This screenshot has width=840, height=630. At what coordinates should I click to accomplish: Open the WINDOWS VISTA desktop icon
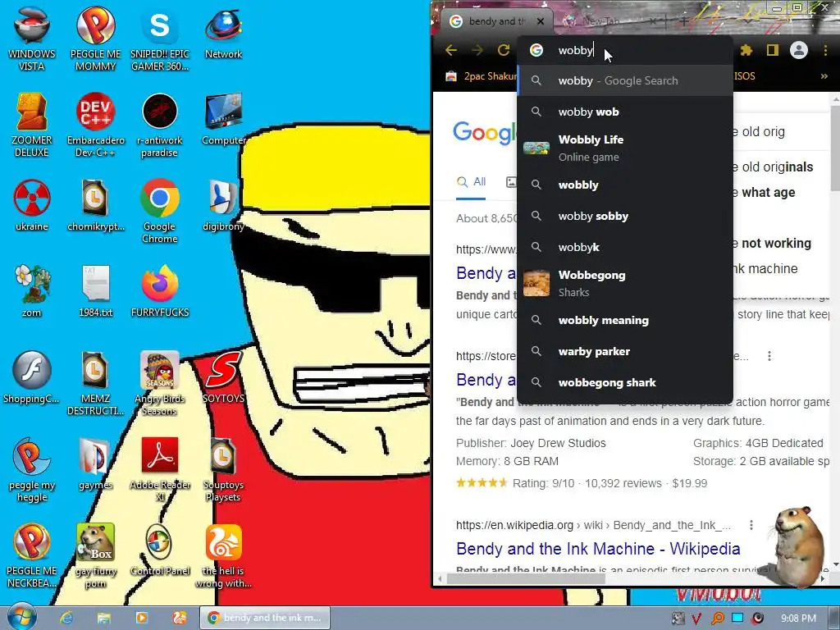click(32, 39)
